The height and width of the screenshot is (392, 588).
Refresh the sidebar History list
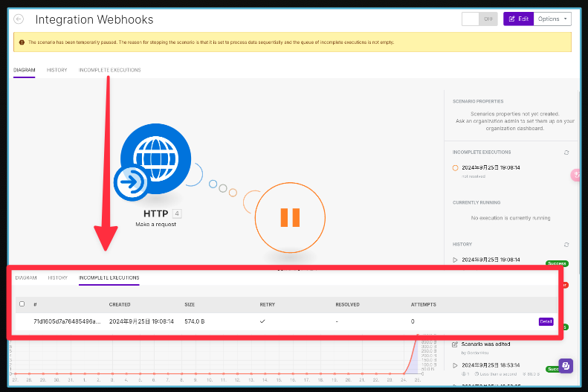point(566,245)
